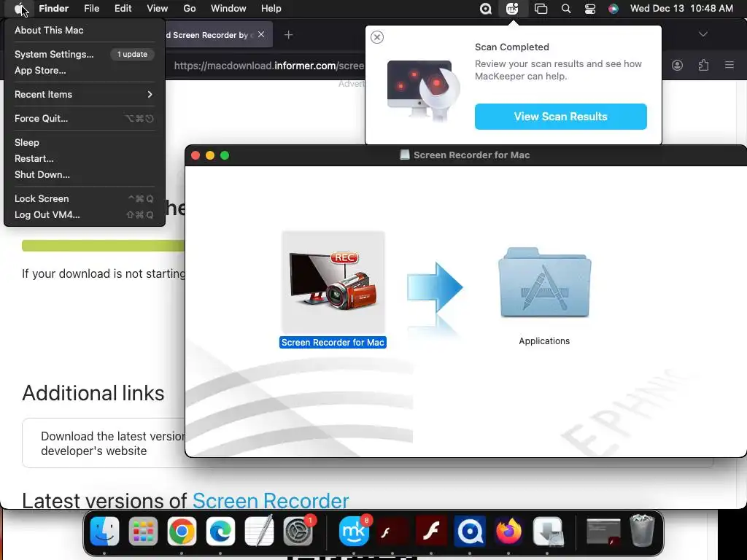Click the Screen Recorder link on webpage
Image resolution: width=747 pixels, height=560 pixels.
(271, 500)
